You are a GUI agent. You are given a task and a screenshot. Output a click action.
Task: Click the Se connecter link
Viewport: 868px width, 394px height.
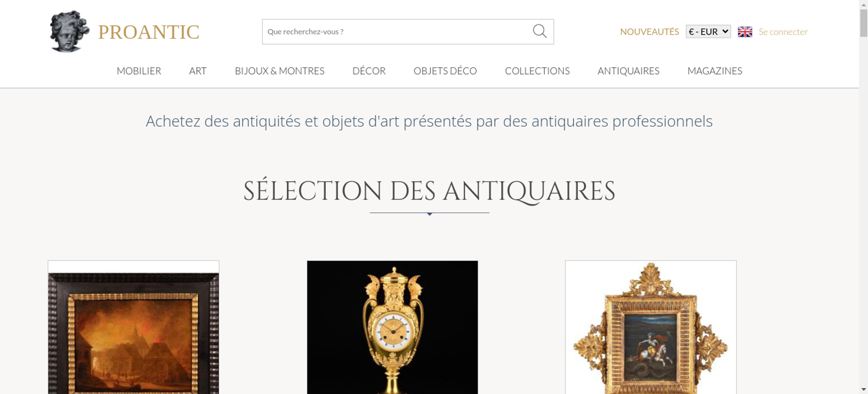coord(783,32)
